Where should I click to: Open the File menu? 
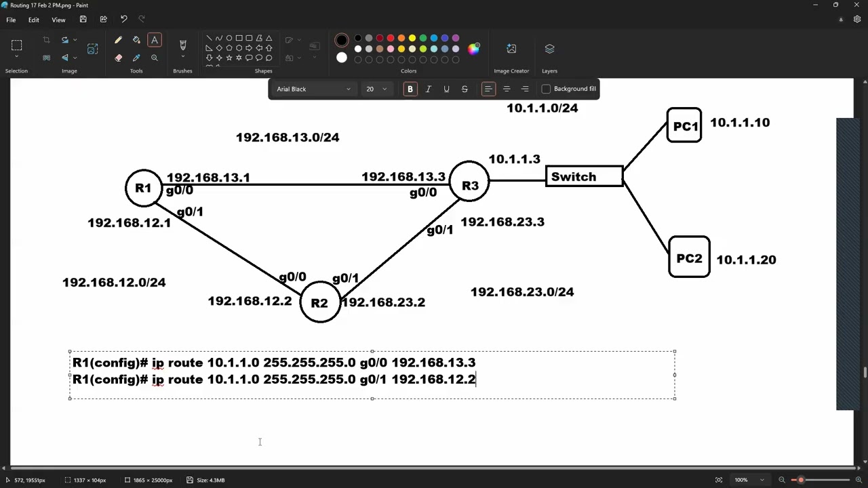11,20
